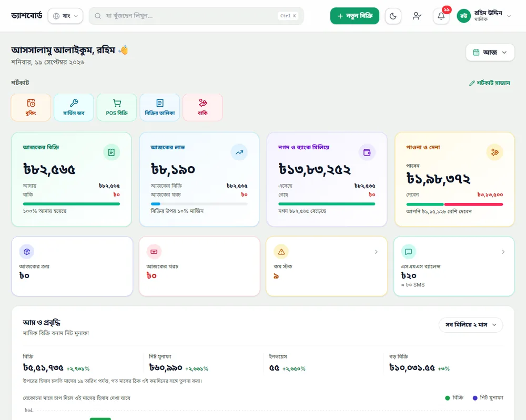Image resolution: width=526 pixels, height=420 pixels.
Task: Click the user check icon in header
Action: (417, 16)
